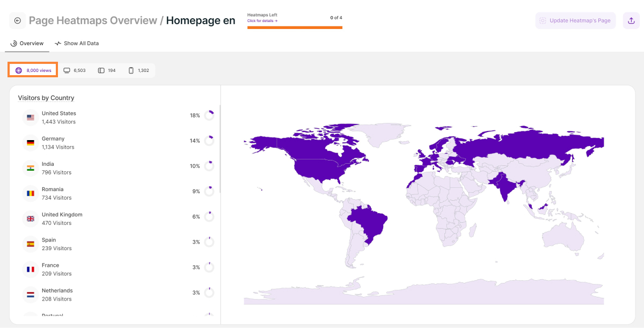Switch to Show All Data tab
644x328 pixels.
[77, 43]
